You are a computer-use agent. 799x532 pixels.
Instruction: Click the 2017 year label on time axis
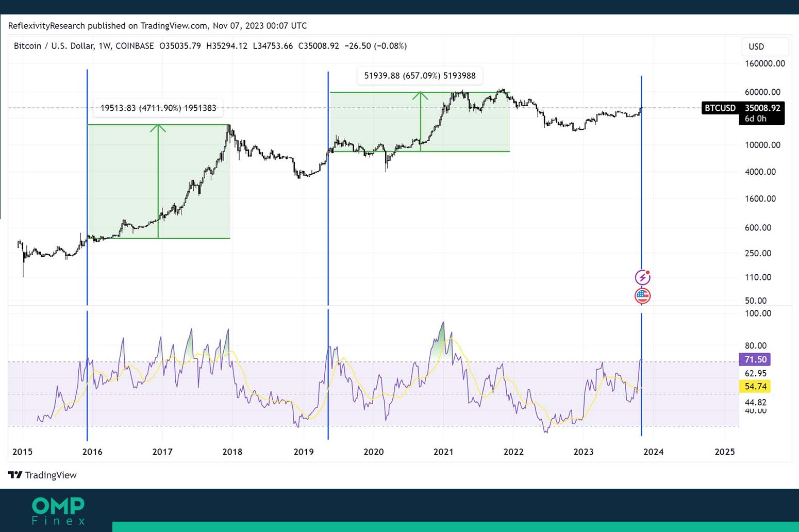point(162,452)
